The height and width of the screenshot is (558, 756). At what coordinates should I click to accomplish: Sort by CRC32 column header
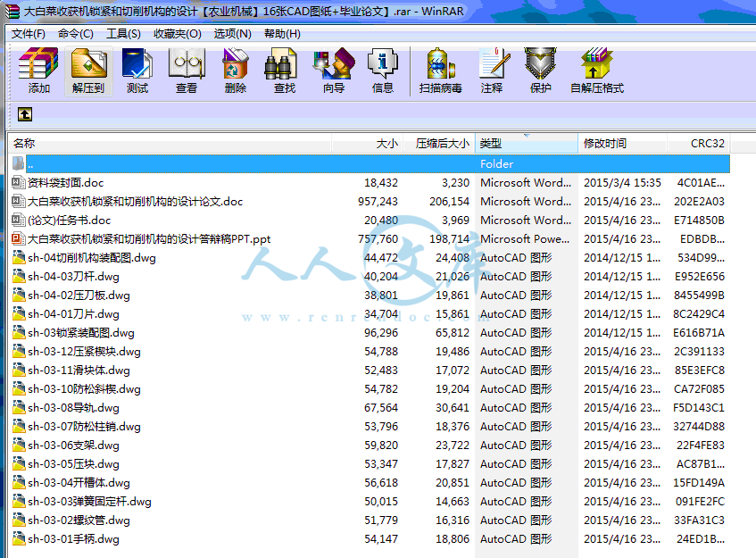pyautogui.click(x=699, y=143)
